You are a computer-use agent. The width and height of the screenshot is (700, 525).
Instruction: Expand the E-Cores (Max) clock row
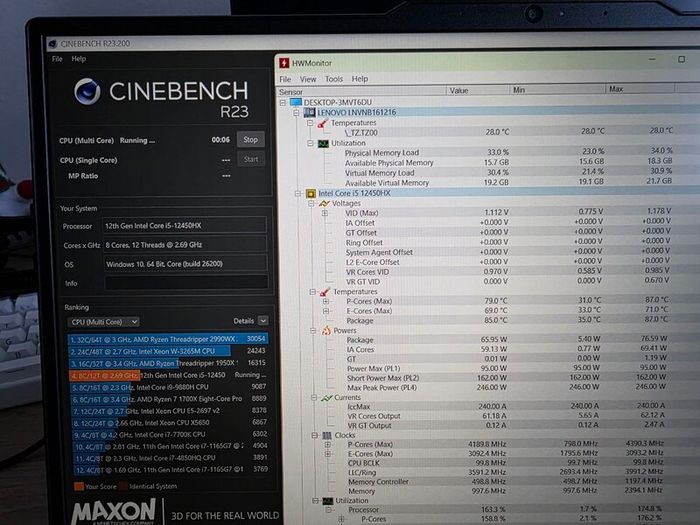coord(328,454)
